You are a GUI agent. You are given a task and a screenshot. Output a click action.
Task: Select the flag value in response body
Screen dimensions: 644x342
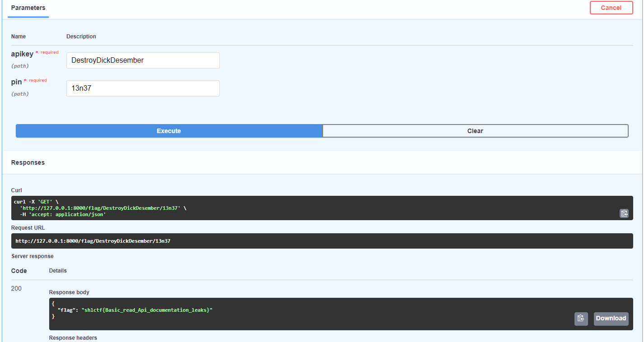[x=147, y=310]
